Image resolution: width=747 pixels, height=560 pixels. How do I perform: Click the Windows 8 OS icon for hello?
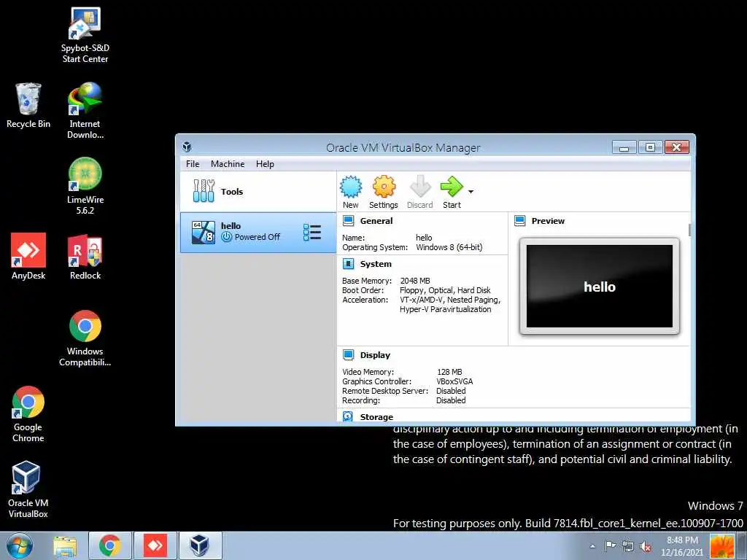pyautogui.click(x=204, y=233)
